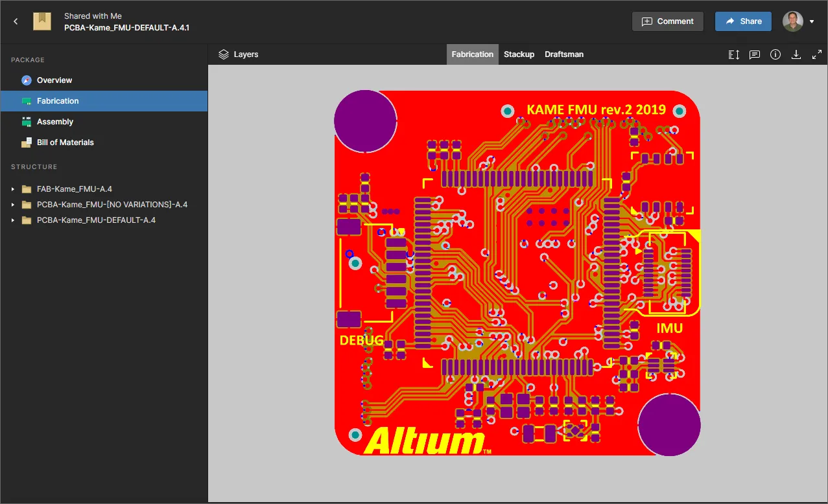
Task: Click the Shared with Me label
Action: (93, 16)
